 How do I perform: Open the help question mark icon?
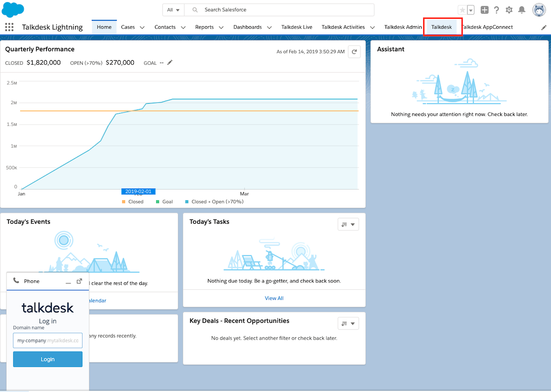click(x=496, y=10)
